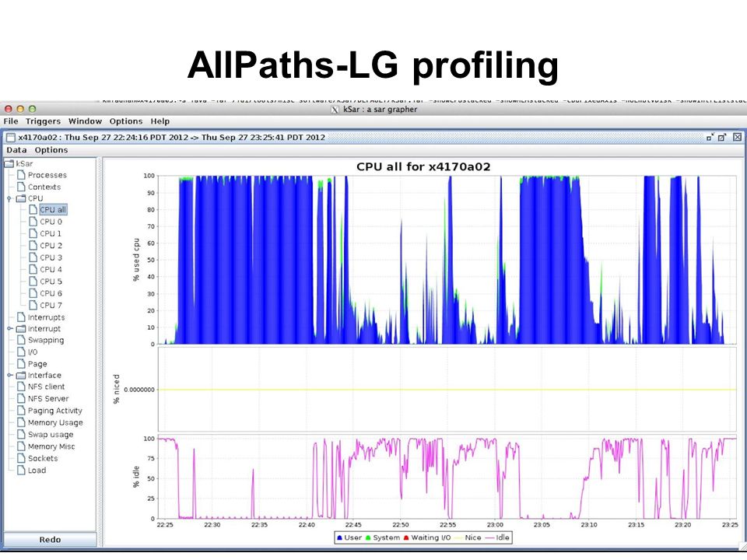This screenshot has height=560, width=747.
Task: Click the Page entry's page icon
Action: 21,363
